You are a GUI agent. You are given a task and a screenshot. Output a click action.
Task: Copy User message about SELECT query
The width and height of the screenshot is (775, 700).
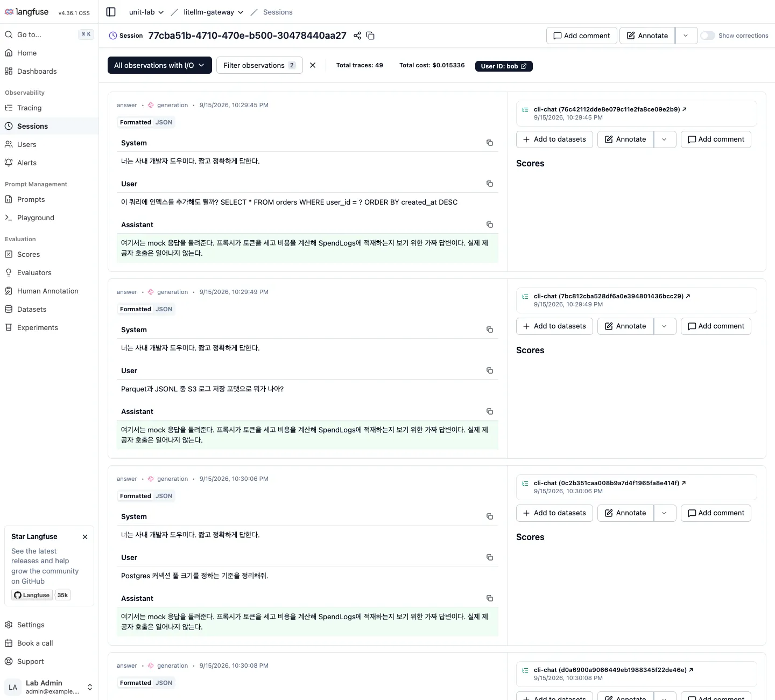(x=490, y=184)
